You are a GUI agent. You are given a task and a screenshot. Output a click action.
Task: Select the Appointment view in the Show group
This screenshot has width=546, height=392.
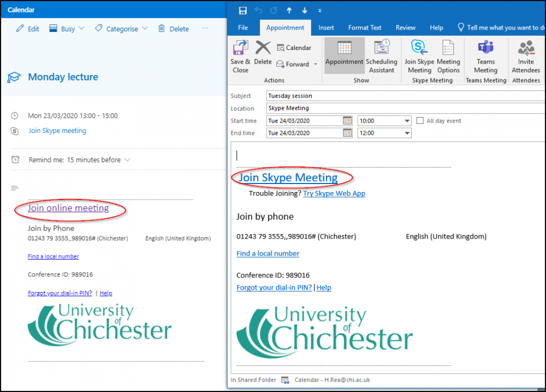tap(345, 56)
